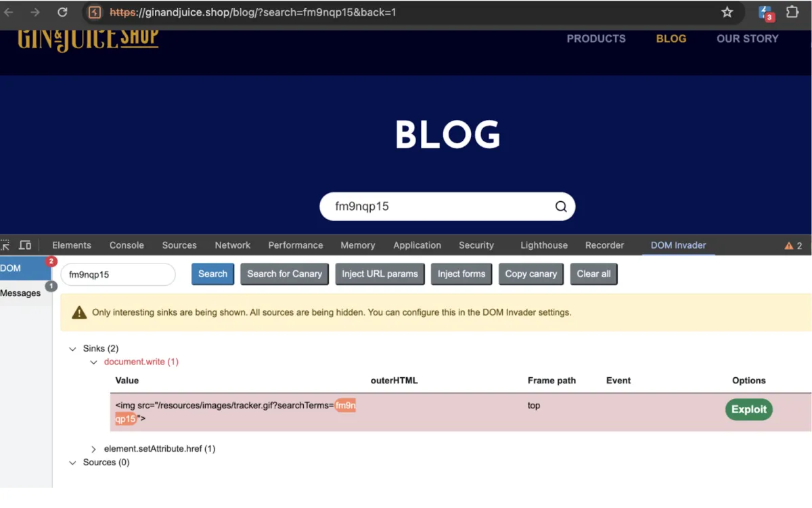Select the inspect element tool in DevTools
The width and height of the screenshot is (812, 508).
[x=5, y=245]
